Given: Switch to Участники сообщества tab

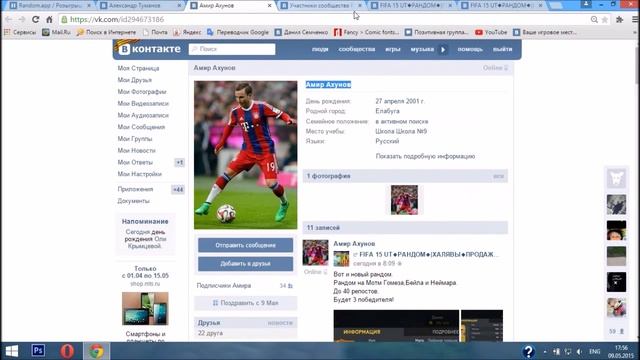Looking at the screenshot, I should click(x=320, y=6).
